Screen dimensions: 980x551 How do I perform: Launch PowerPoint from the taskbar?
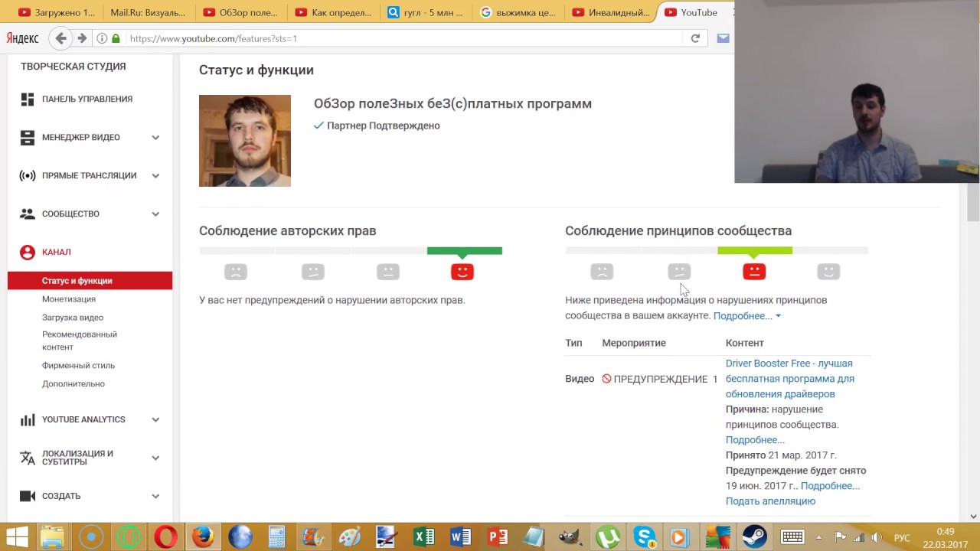(498, 536)
